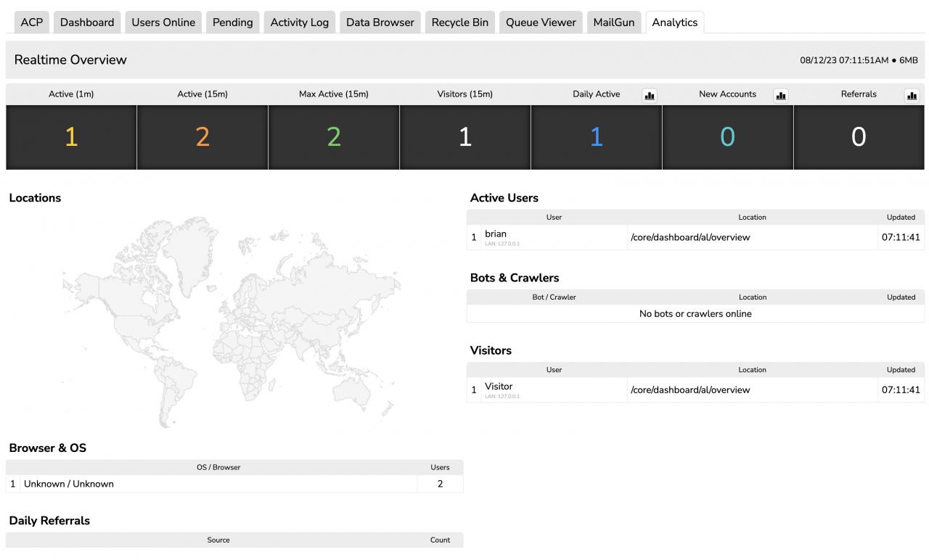
Task: Switch to the ACP tab
Action: [32, 22]
